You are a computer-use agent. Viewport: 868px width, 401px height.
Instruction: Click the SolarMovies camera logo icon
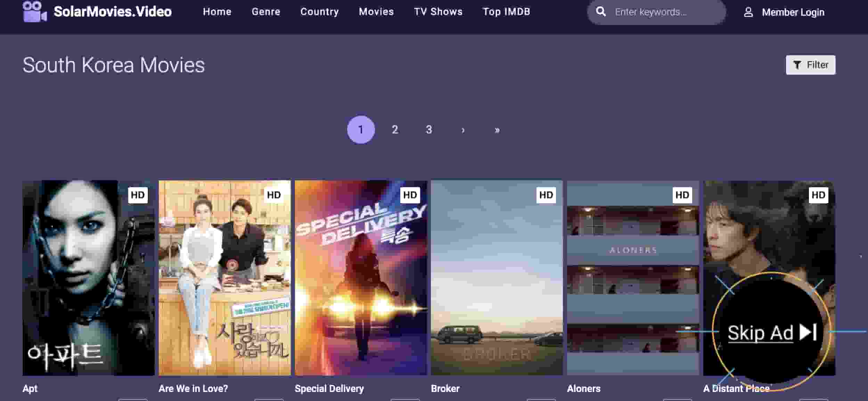34,11
